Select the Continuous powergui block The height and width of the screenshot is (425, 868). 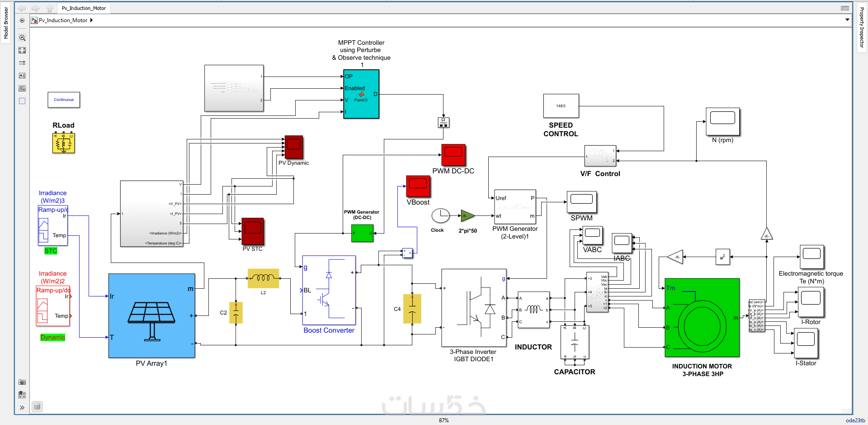tap(64, 100)
